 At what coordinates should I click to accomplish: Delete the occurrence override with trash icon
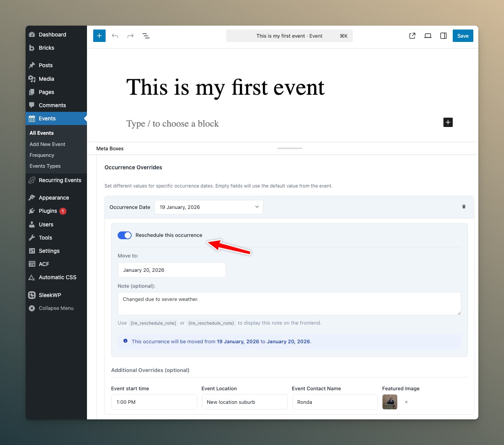(x=464, y=207)
